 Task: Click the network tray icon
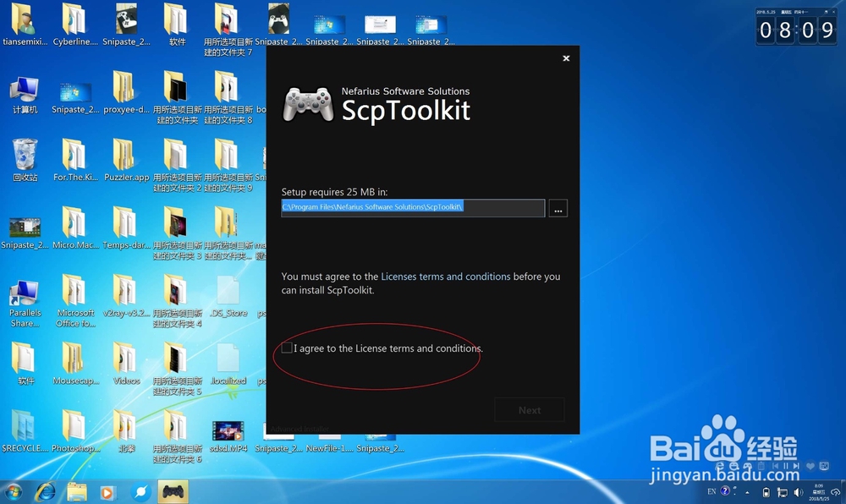click(x=783, y=492)
